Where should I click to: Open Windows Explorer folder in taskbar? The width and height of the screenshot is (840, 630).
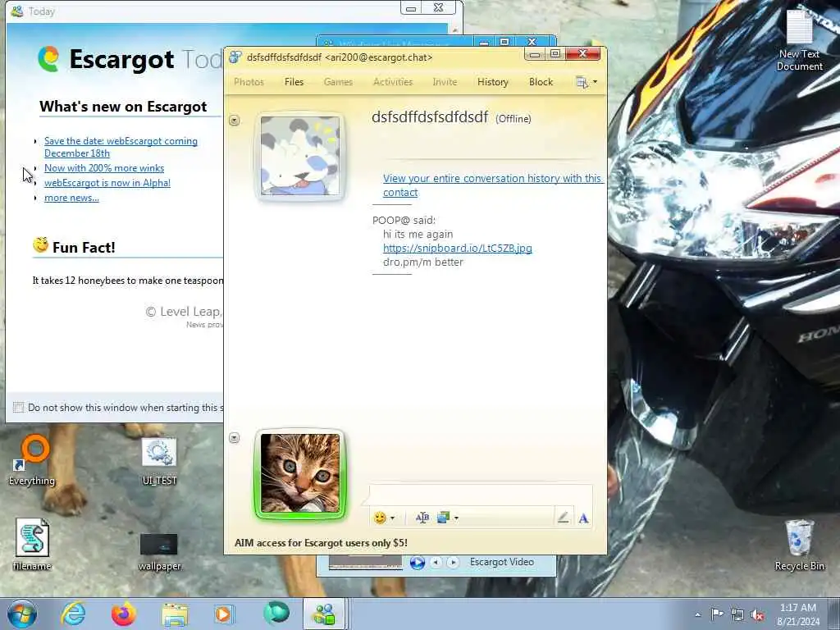point(175,614)
